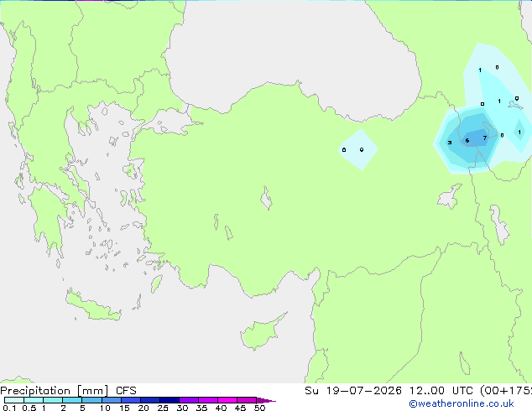
Task: Pick the 10–15 mm legend color swatch
Action: point(112,400)
